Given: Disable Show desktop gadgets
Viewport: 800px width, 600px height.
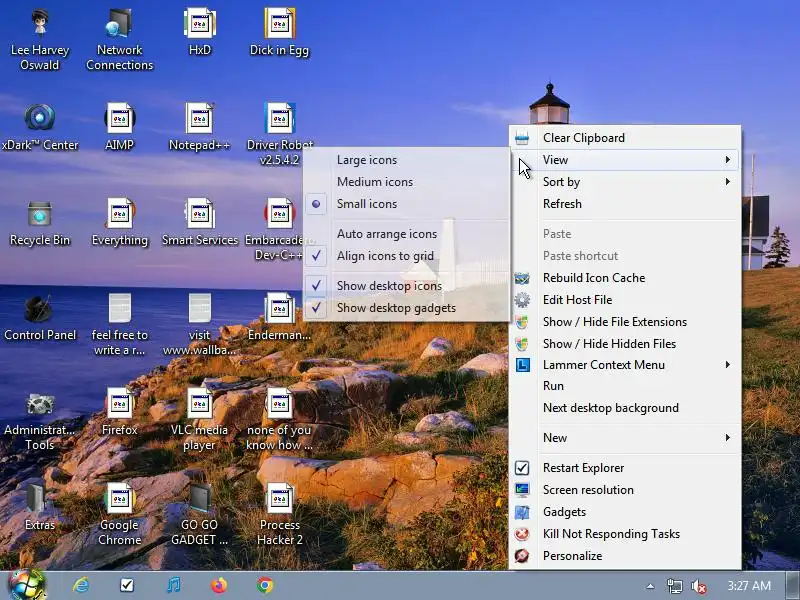Looking at the screenshot, I should coord(407,308).
